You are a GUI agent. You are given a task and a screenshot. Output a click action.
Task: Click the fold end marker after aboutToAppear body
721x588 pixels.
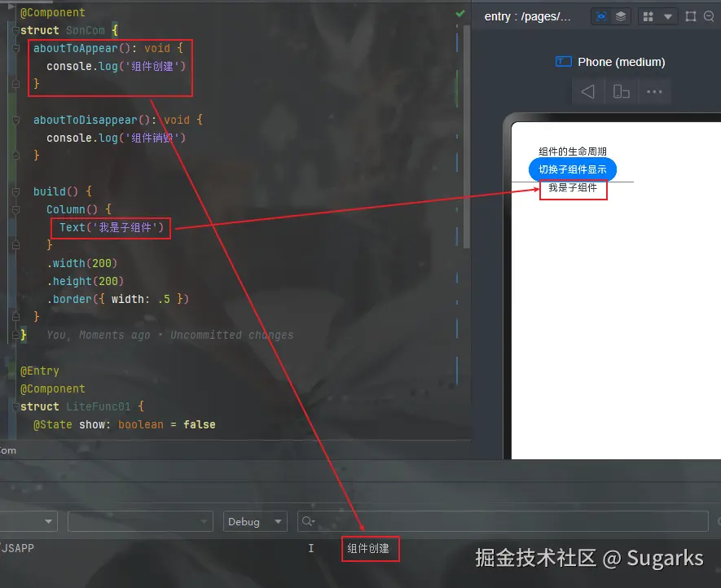[15, 84]
